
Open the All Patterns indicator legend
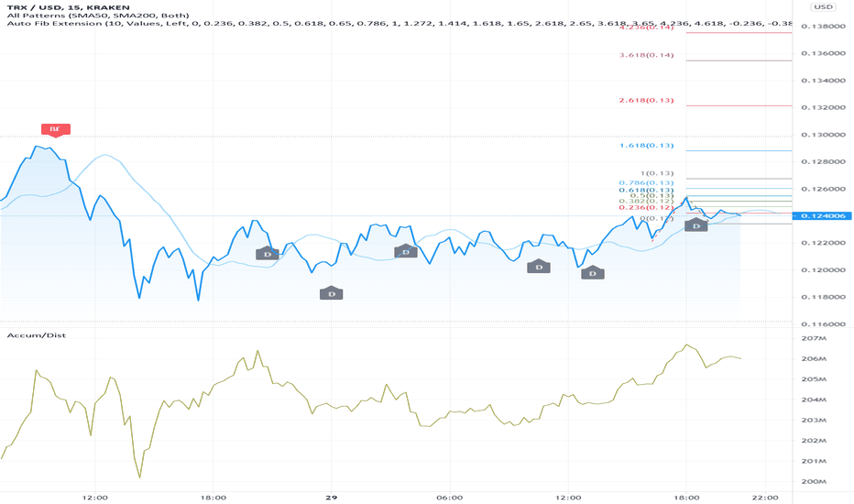coord(98,16)
